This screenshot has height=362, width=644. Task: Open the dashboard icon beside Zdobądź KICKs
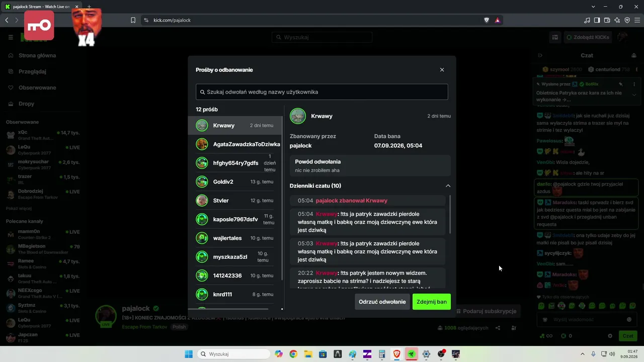[555, 37]
